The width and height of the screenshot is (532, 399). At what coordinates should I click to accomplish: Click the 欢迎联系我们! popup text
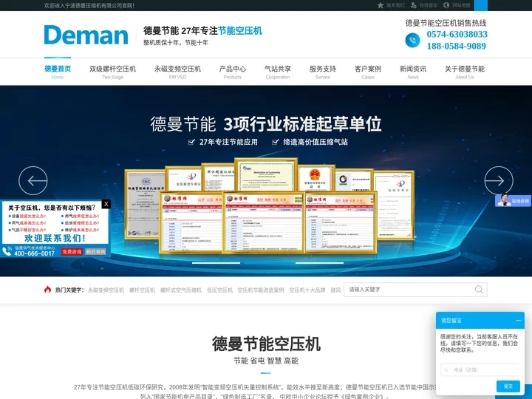point(55,238)
